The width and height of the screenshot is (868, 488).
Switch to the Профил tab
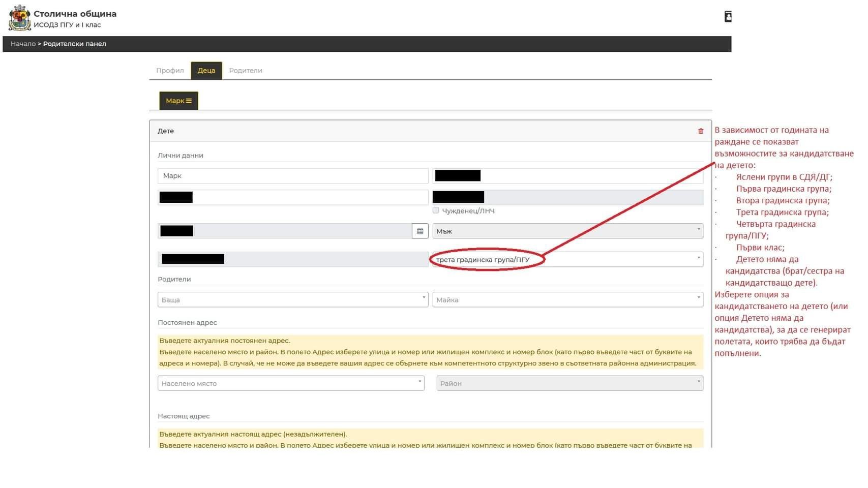pos(170,71)
